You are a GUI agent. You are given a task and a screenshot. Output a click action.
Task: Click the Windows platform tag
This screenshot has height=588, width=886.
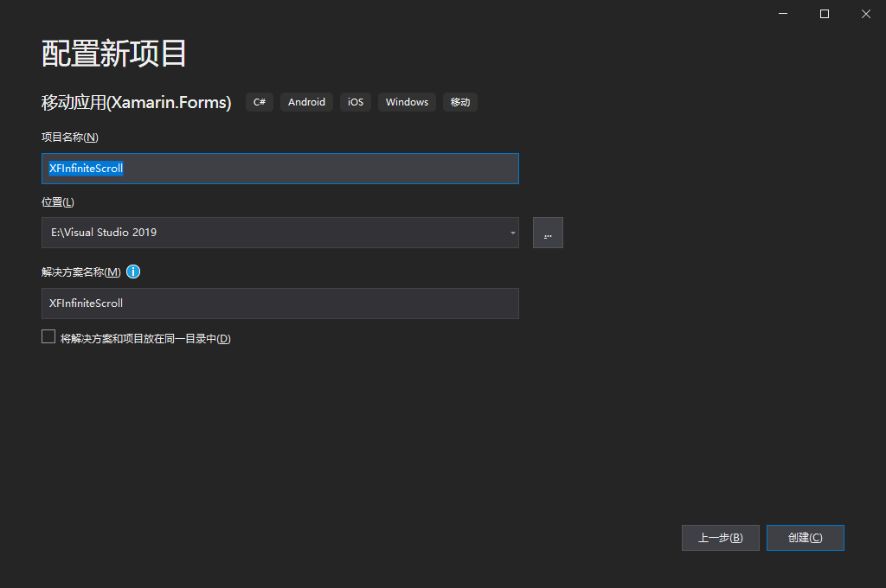point(407,102)
